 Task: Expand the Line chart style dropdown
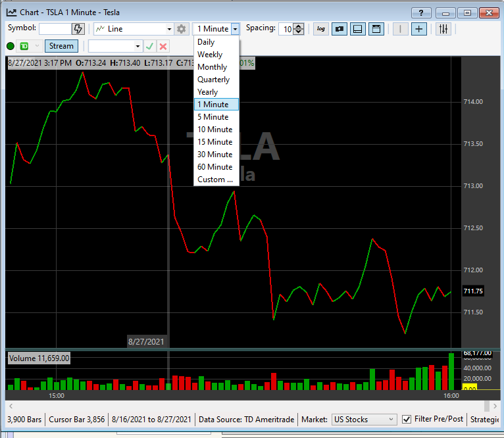[169, 29]
